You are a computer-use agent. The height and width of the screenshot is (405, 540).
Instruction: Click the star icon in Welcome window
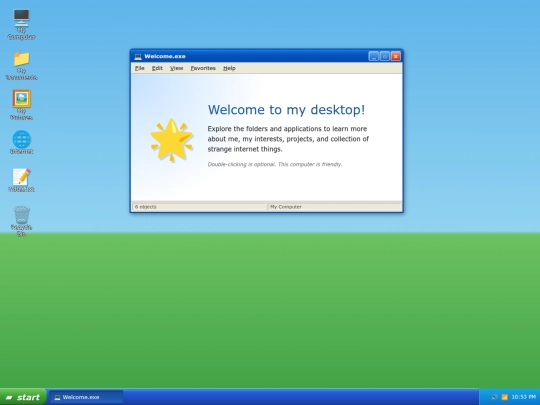tap(172, 140)
